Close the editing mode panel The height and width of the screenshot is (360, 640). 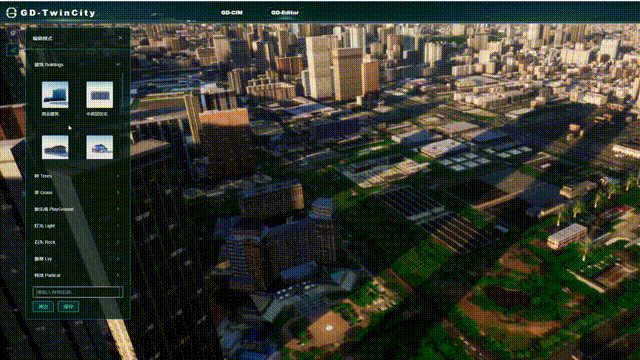tap(120, 38)
